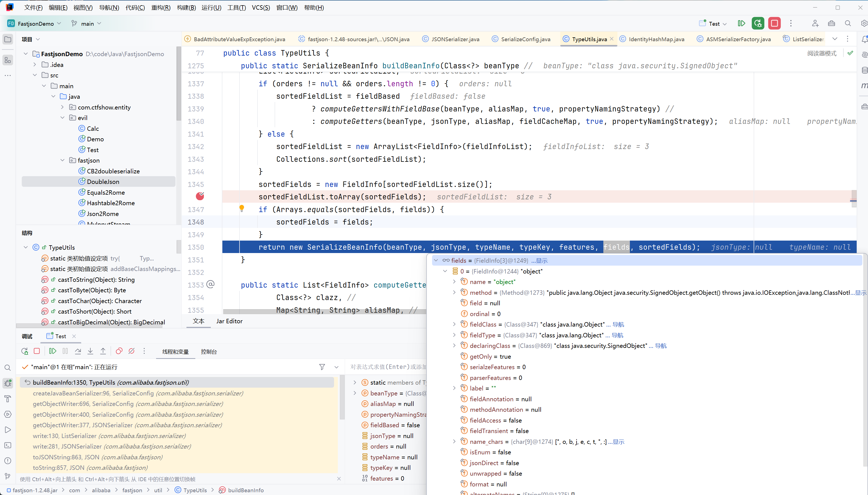Click Step Out in the debug toolbar
This screenshot has height=495, width=868.
pos(103,351)
